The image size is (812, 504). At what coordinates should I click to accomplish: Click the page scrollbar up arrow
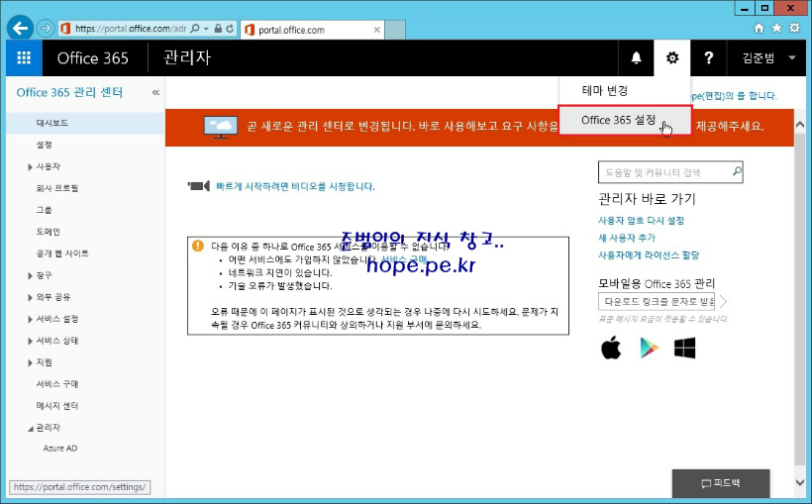799,125
